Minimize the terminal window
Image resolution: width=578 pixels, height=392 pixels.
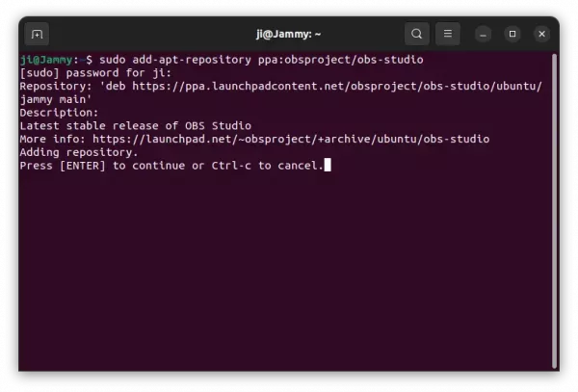(x=484, y=34)
